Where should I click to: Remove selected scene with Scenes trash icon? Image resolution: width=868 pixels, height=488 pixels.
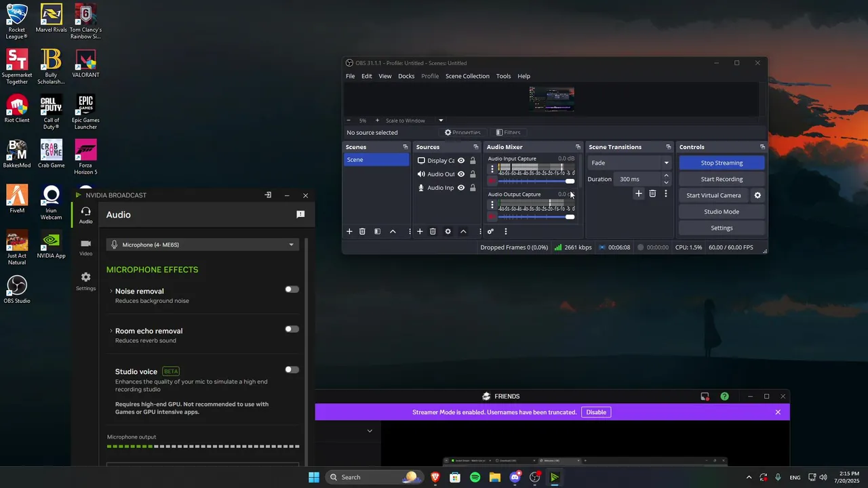click(x=362, y=232)
